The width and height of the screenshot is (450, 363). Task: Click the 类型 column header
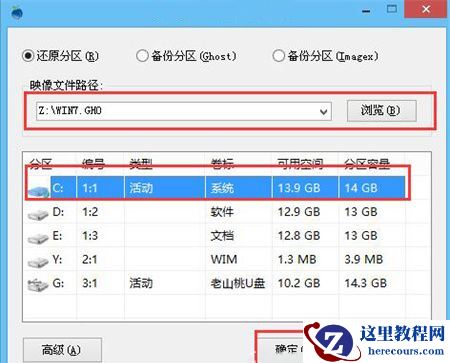141,163
